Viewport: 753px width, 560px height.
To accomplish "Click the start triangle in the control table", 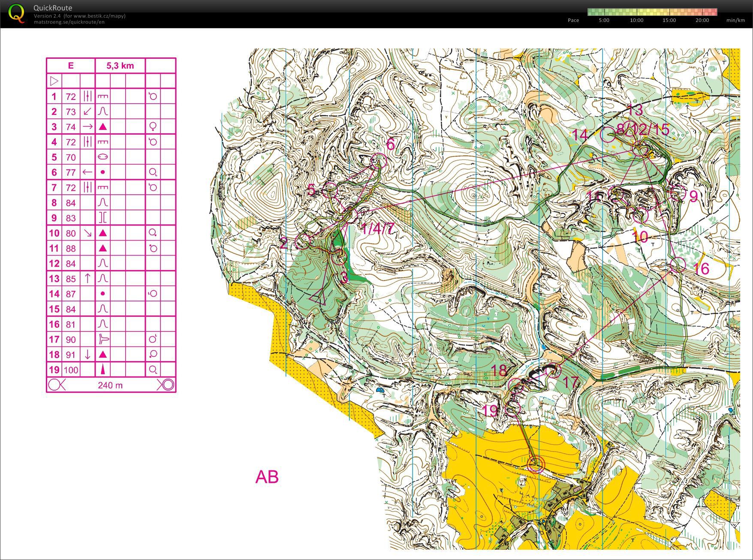I will (x=54, y=81).
